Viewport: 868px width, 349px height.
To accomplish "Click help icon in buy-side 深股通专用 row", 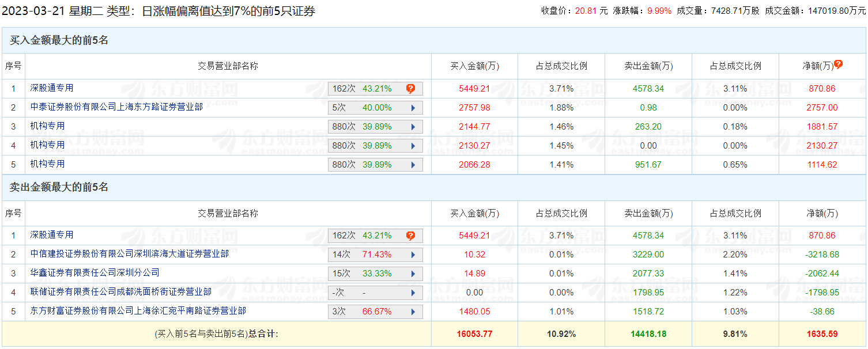I will tap(410, 89).
